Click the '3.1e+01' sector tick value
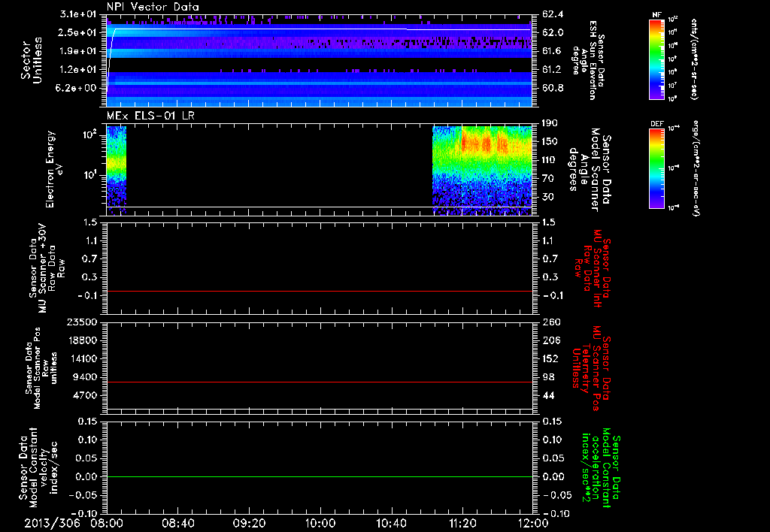The width and height of the screenshot is (770, 532). [x=78, y=14]
